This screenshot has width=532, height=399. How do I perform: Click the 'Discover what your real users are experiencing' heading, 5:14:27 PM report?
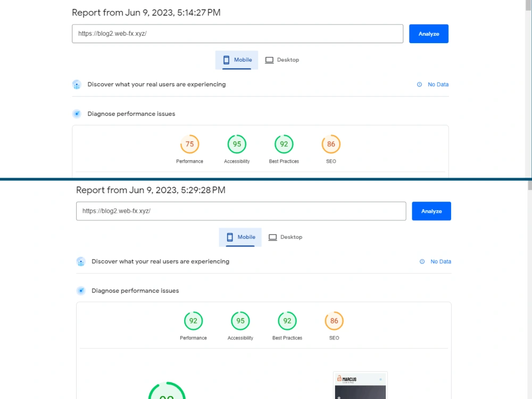pyautogui.click(x=156, y=85)
